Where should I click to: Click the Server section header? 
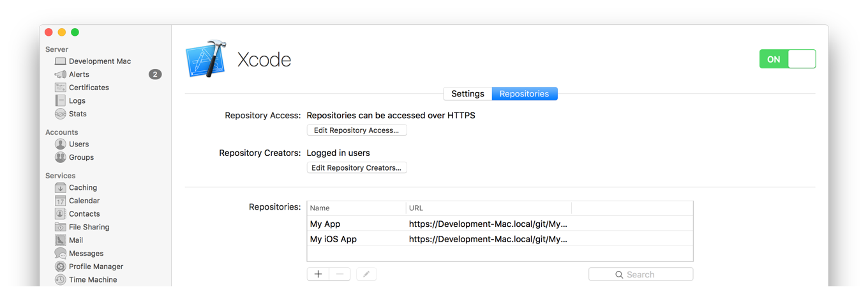(x=57, y=49)
